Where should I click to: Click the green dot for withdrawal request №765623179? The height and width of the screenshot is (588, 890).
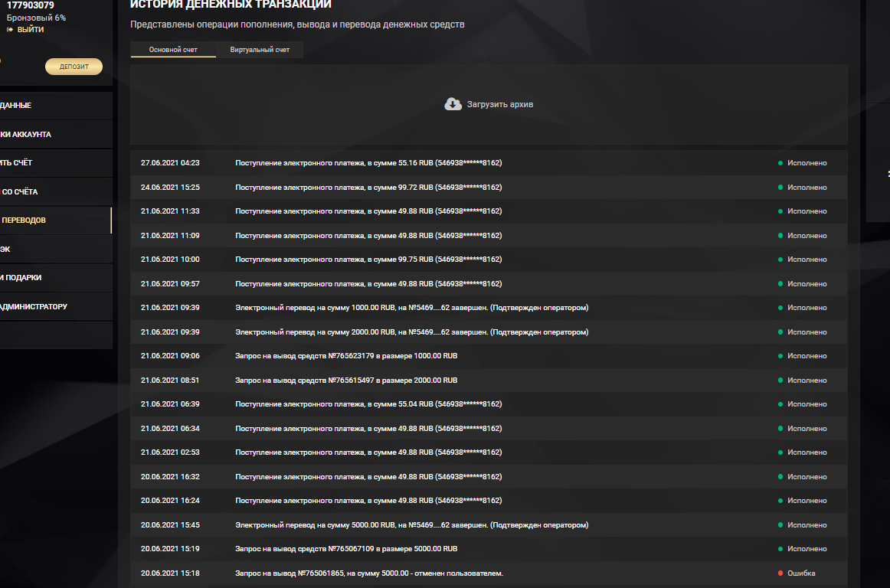point(780,356)
